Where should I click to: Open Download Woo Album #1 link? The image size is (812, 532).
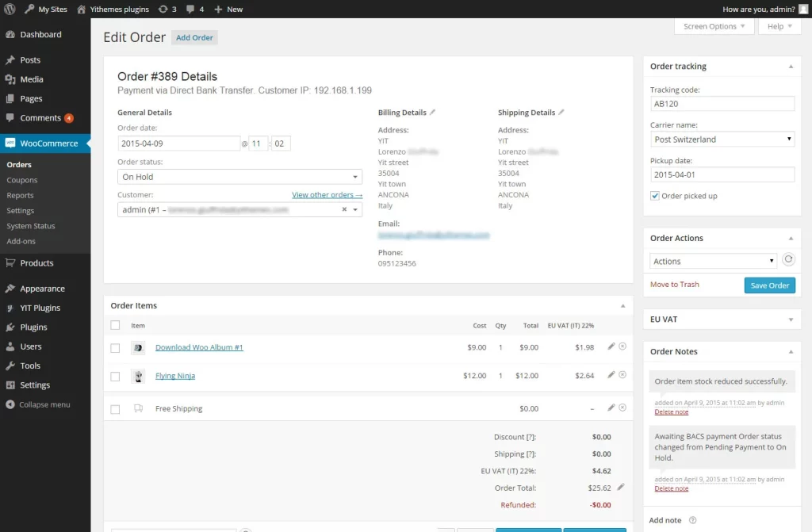point(199,347)
